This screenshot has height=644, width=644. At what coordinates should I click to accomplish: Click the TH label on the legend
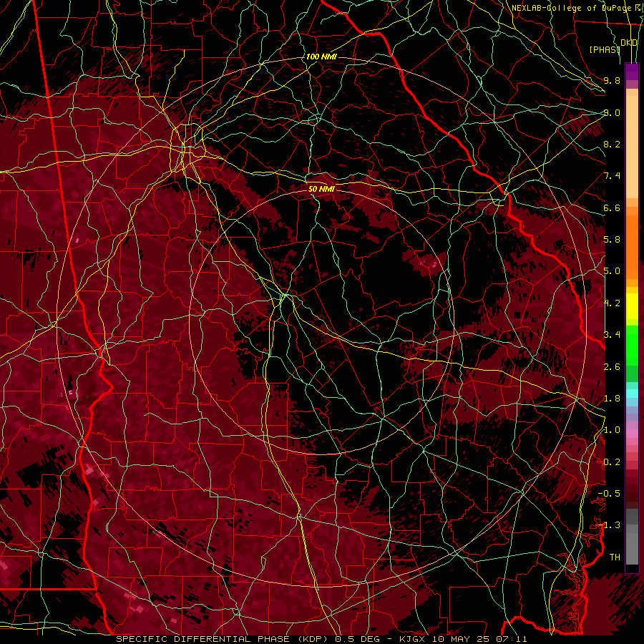pyautogui.click(x=615, y=557)
